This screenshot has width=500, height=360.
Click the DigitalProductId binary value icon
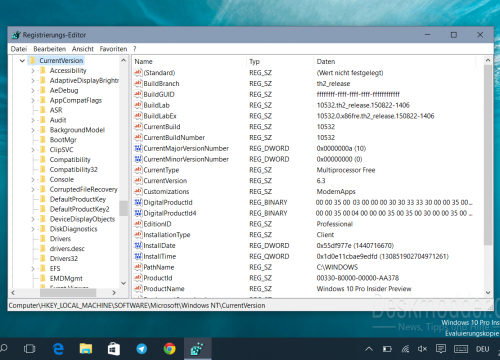click(138, 202)
